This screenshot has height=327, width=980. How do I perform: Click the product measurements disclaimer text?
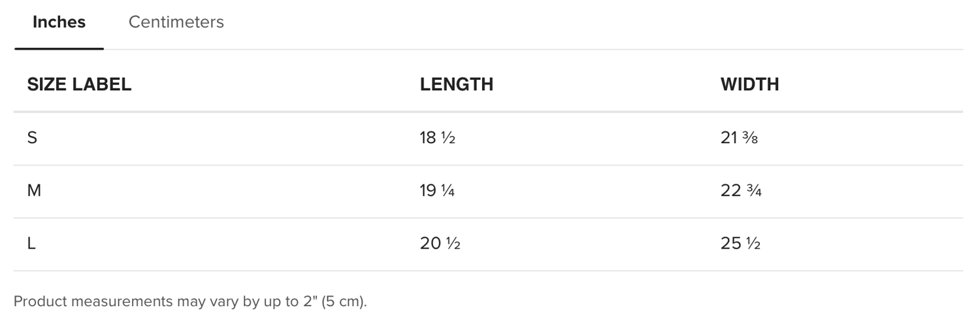click(190, 302)
